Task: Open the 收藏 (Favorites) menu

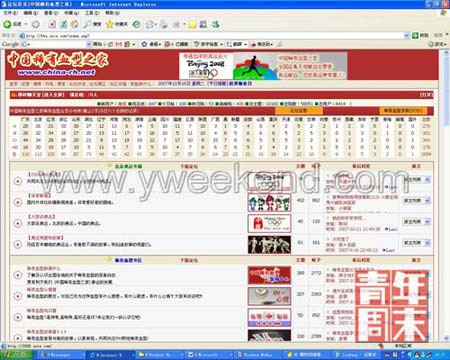Action: click(71, 13)
